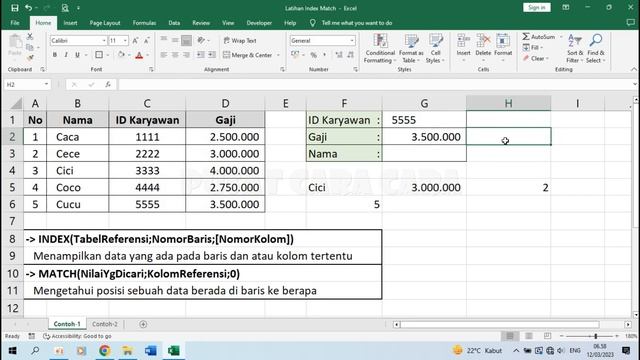Click the formula bar input field
Screen dimensions: 640x360
pos(375,84)
